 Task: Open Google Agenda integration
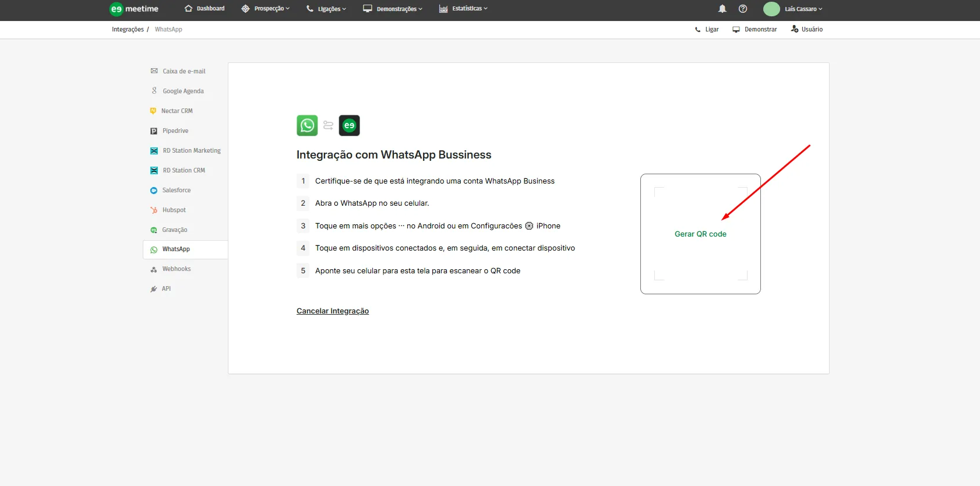click(x=183, y=91)
